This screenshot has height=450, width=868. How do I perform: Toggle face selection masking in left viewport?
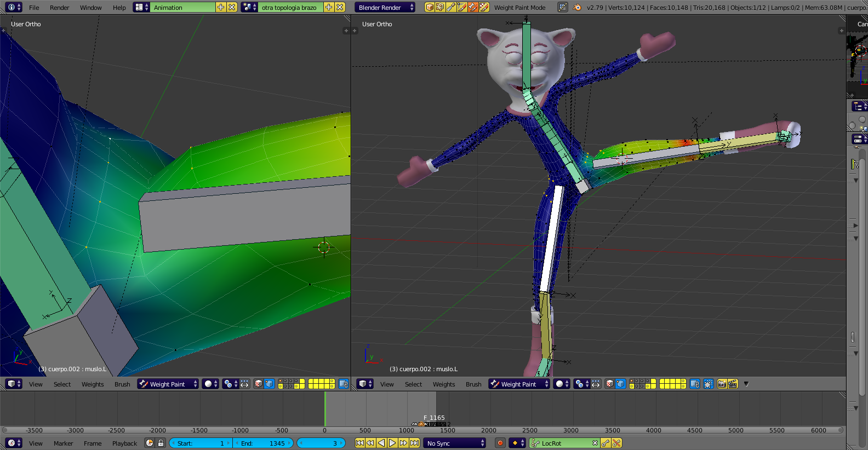pos(259,384)
